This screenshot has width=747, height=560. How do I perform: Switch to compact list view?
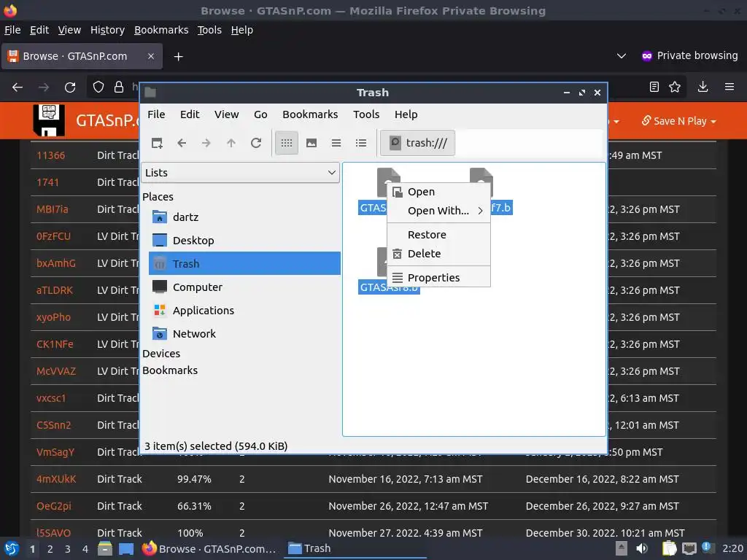pos(336,143)
